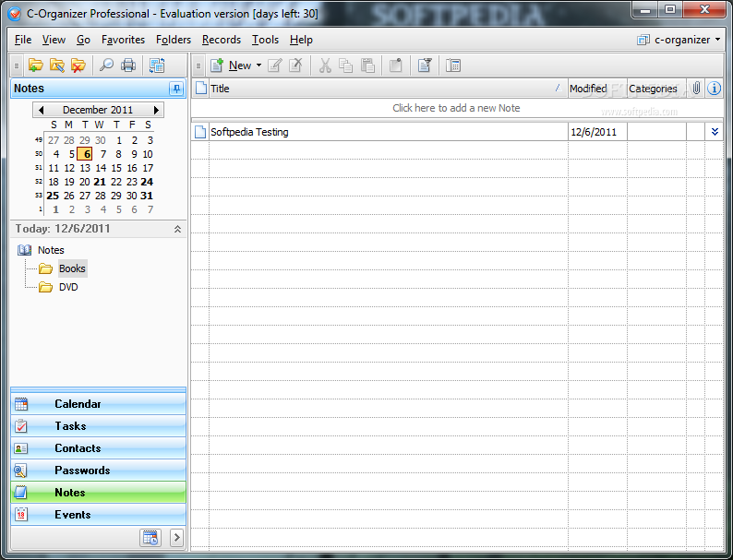Toggle the Notes panel pin button

(176, 89)
